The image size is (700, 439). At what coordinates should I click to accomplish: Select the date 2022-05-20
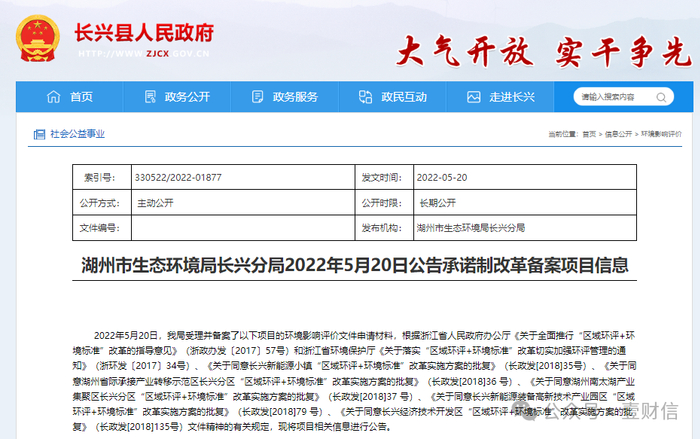click(x=442, y=177)
